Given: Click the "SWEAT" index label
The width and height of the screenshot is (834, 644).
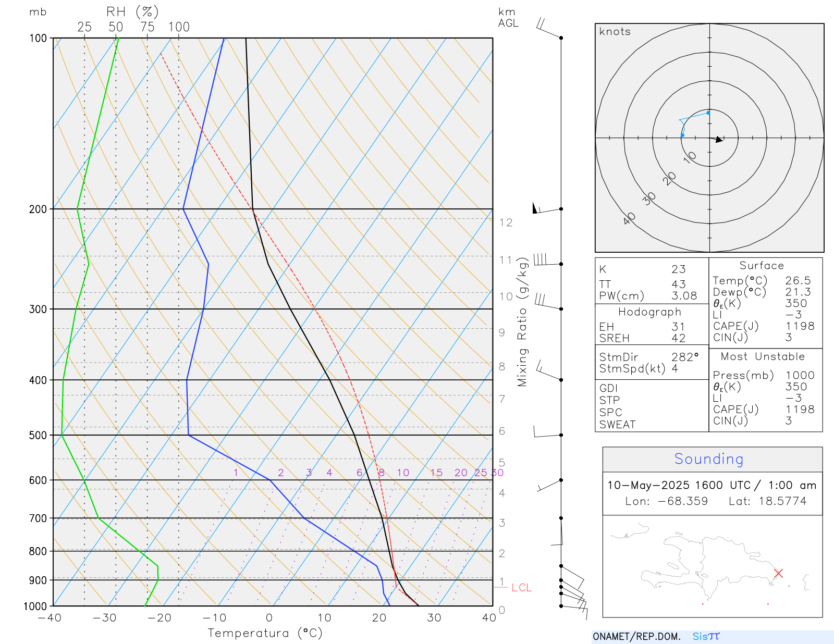Looking at the screenshot, I should click(x=617, y=425).
